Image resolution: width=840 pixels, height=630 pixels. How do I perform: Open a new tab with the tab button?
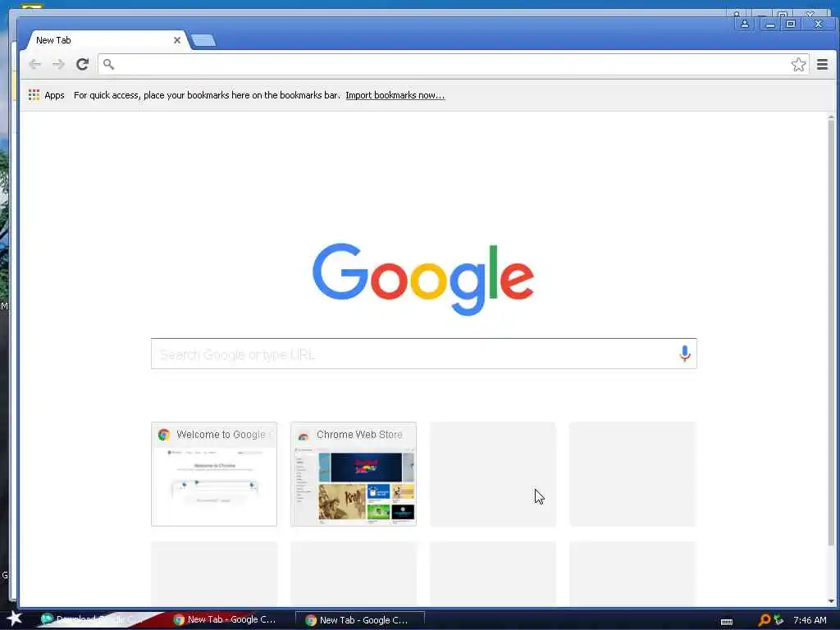pyautogui.click(x=203, y=40)
